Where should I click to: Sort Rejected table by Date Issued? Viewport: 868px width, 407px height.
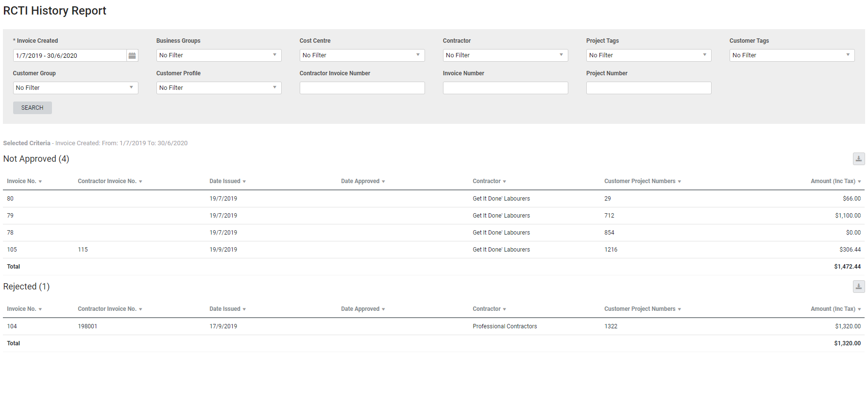click(x=227, y=309)
